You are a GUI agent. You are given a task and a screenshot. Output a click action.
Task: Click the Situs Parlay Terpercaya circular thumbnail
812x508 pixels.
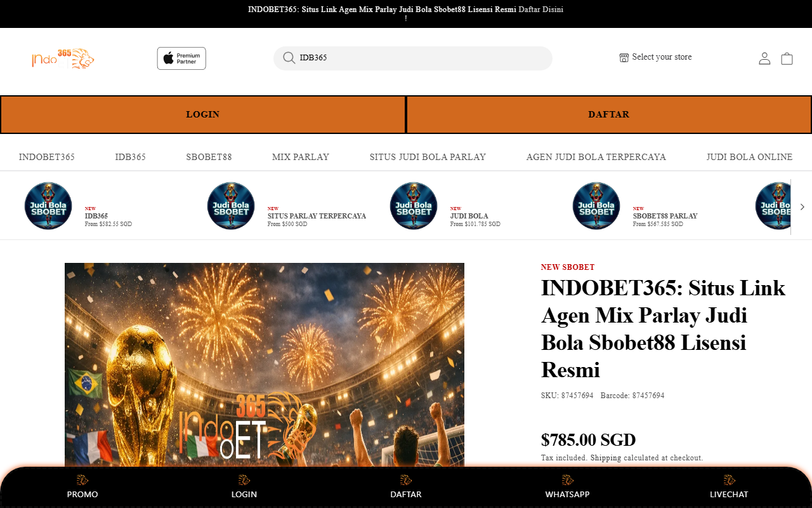pyautogui.click(x=231, y=206)
